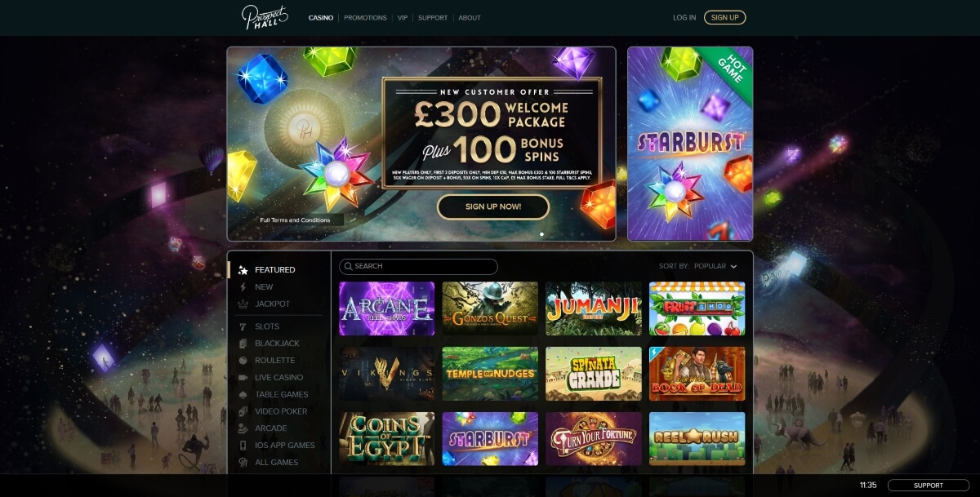The image size is (980, 497).
Task: Click the Table Games spade icon
Action: [243, 395]
